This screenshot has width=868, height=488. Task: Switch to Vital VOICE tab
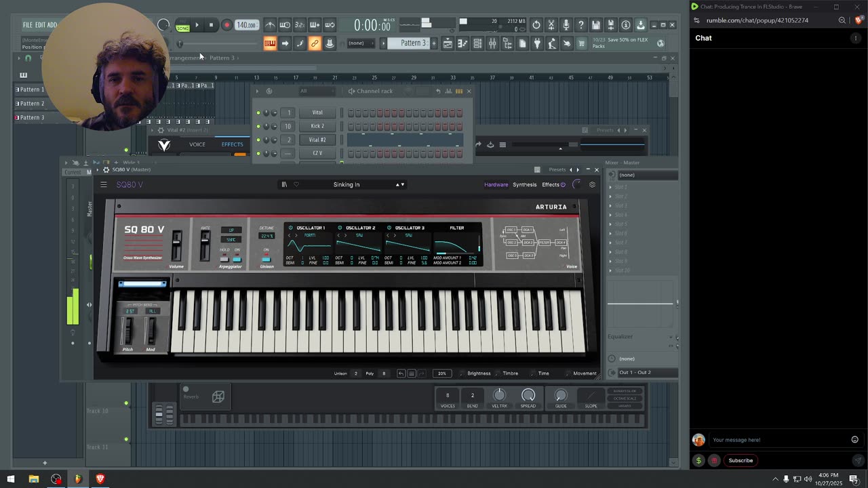click(197, 144)
